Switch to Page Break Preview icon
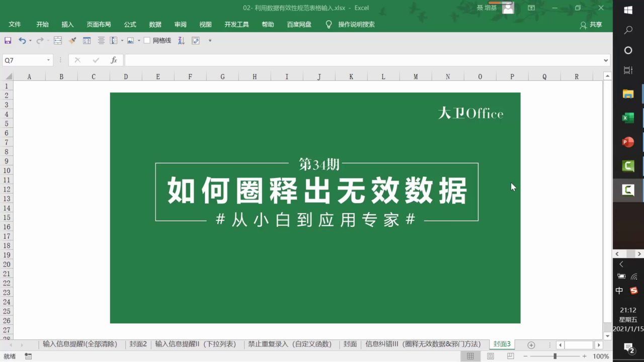The height and width of the screenshot is (362, 644). pos(510,356)
